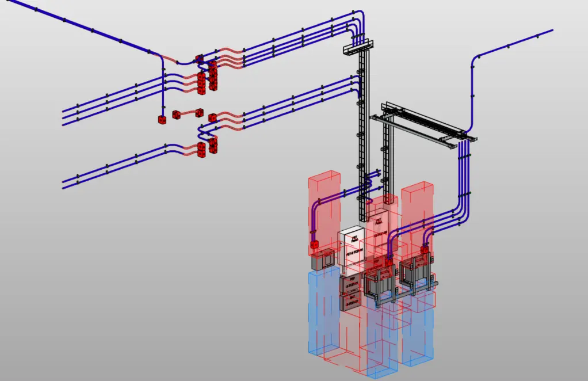The image size is (588, 381).
Task: Select the conduit junction at the top center riser
Action: pyautogui.click(x=358, y=46)
